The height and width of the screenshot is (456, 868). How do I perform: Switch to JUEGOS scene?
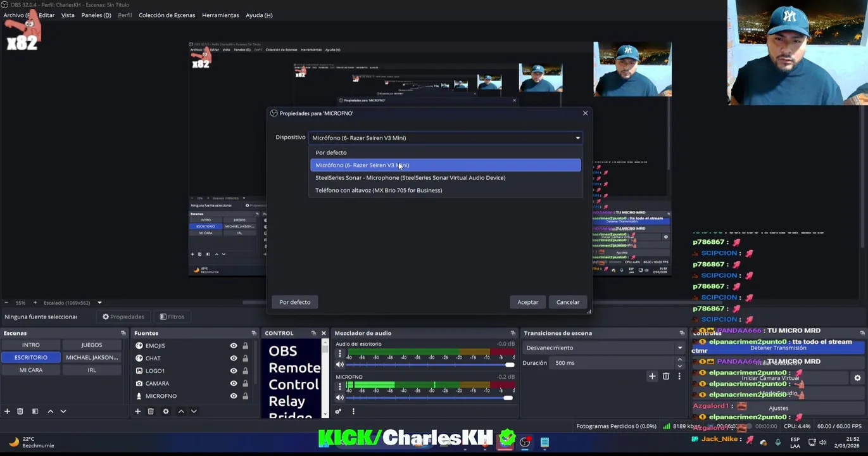coord(92,345)
